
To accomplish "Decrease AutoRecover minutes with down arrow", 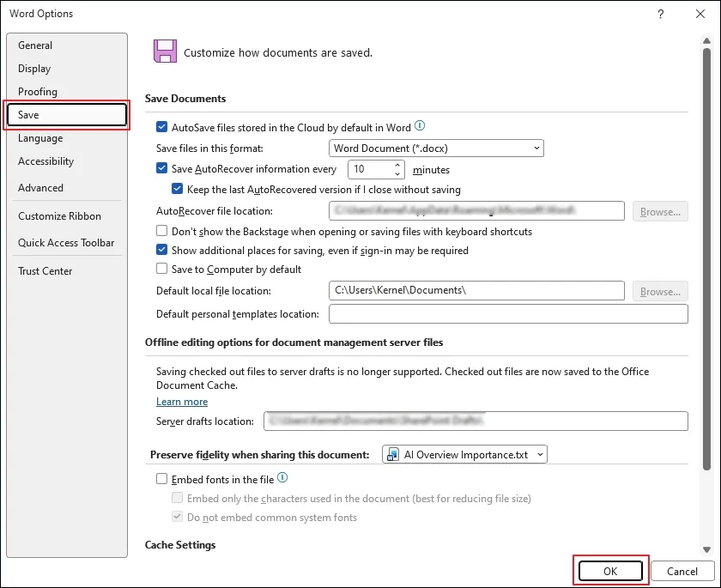I will [x=397, y=174].
